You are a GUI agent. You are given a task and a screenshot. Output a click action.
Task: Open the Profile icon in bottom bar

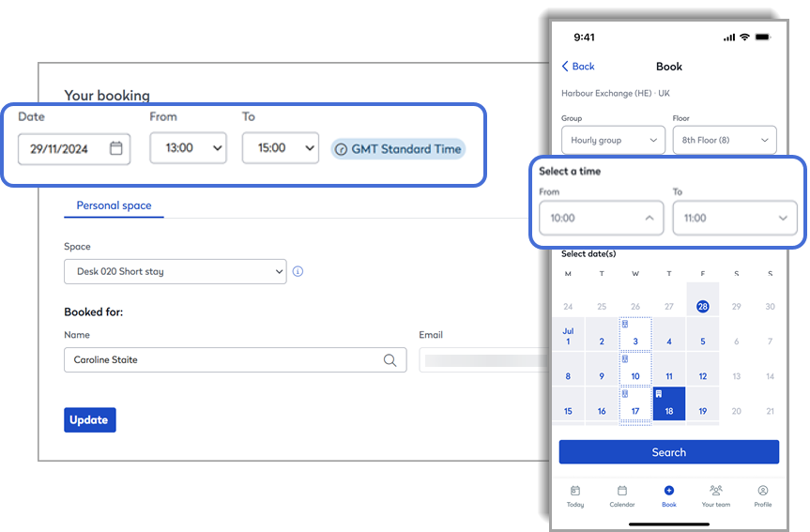763,490
